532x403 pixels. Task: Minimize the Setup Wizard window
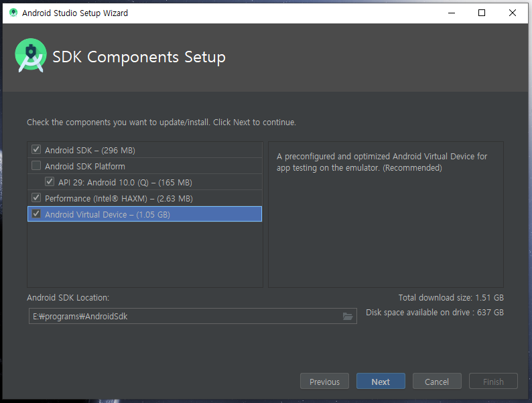[x=452, y=13]
